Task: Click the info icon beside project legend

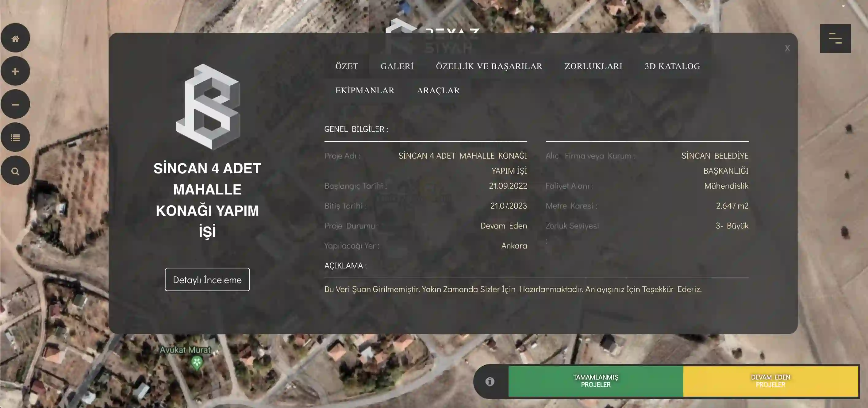Action: tap(490, 381)
